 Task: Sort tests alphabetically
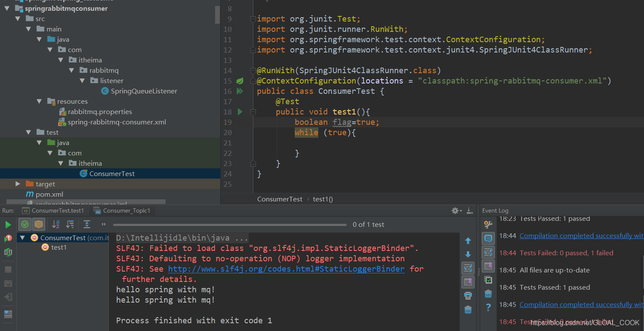pyautogui.click(x=56, y=224)
